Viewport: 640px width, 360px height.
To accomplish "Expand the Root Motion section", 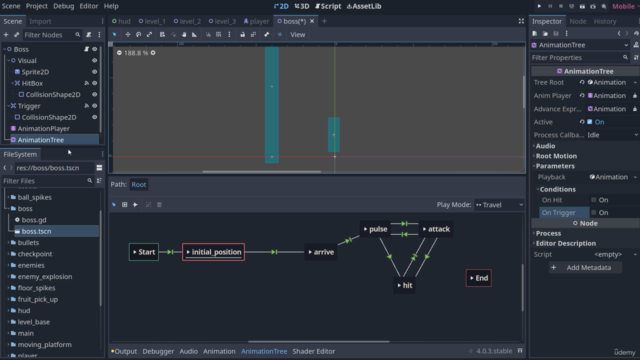I will [556, 156].
